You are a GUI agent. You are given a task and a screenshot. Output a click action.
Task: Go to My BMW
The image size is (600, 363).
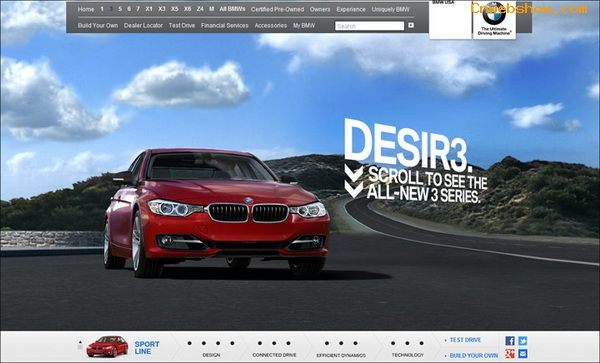click(x=304, y=25)
